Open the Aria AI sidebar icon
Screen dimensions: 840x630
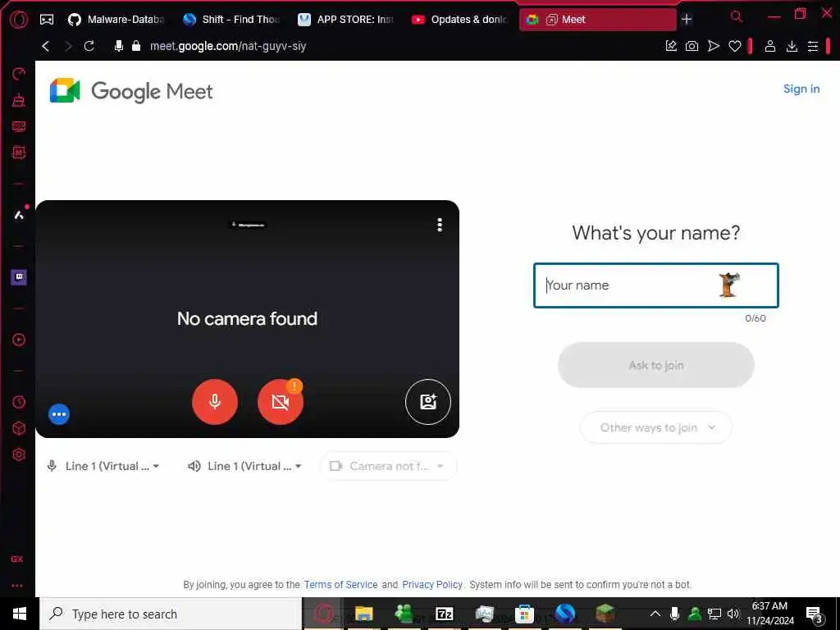coord(19,215)
